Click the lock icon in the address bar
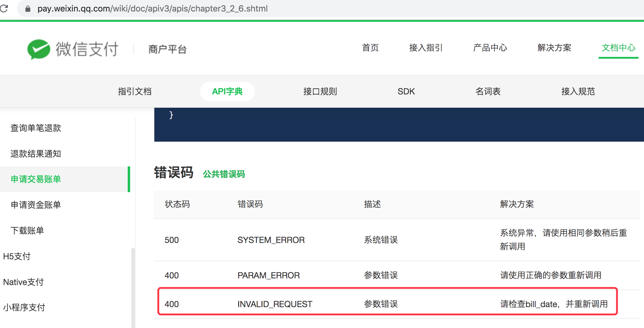 point(28,9)
